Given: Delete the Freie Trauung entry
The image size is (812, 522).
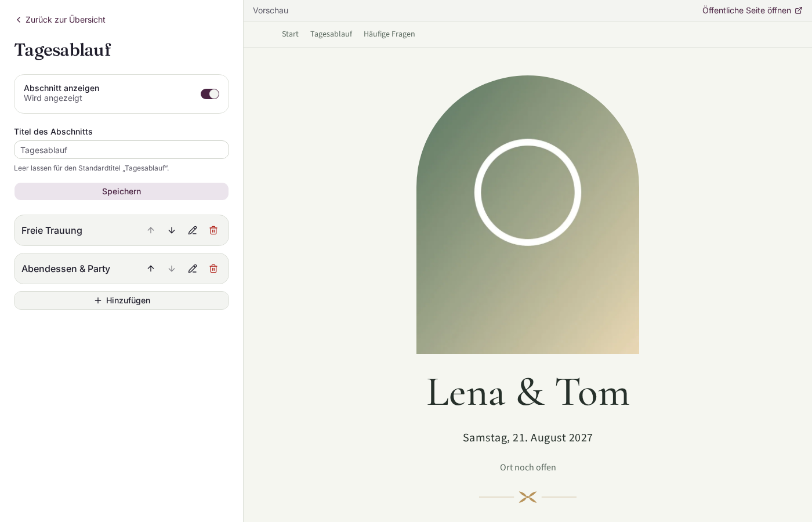Looking at the screenshot, I should [x=213, y=230].
